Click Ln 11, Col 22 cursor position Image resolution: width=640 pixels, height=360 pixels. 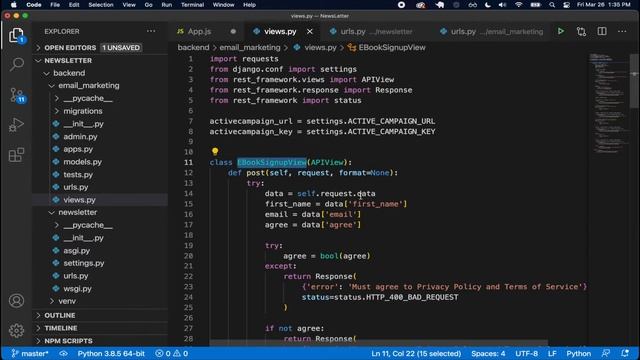tap(416, 353)
